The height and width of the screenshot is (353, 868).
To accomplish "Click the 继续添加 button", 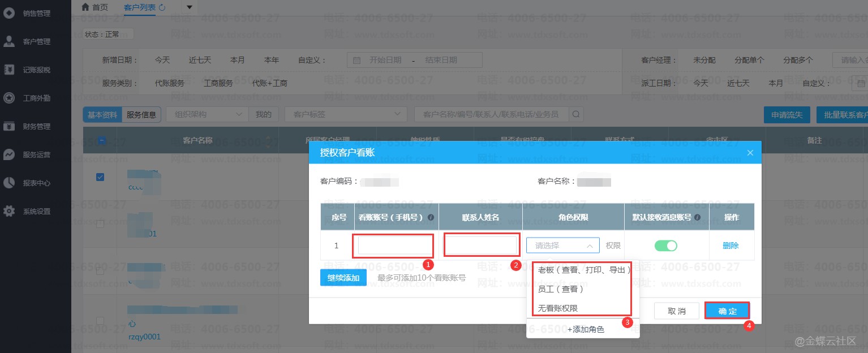I will click(x=343, y=278).
